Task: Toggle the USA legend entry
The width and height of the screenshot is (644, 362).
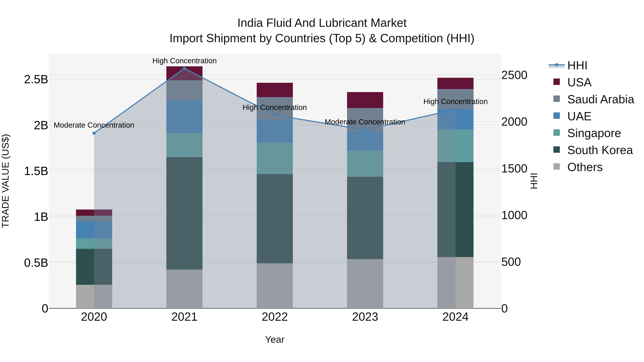Action: click(572, 82)
